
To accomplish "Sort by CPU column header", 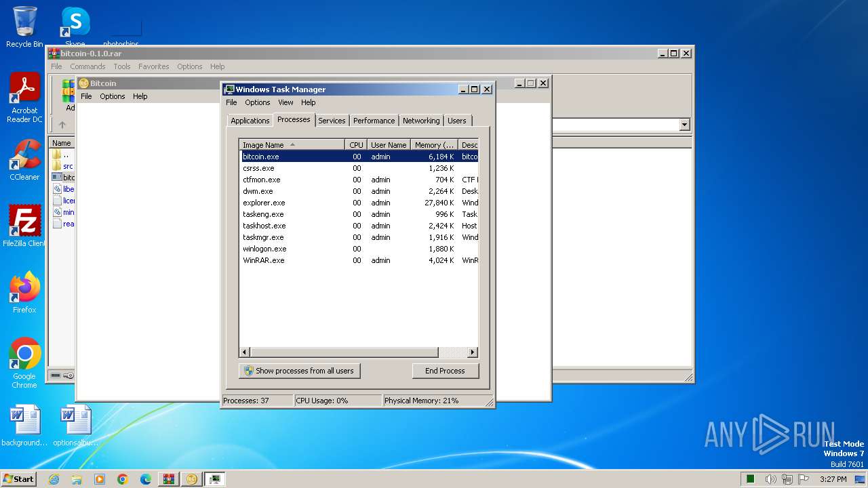I will 356,145.
